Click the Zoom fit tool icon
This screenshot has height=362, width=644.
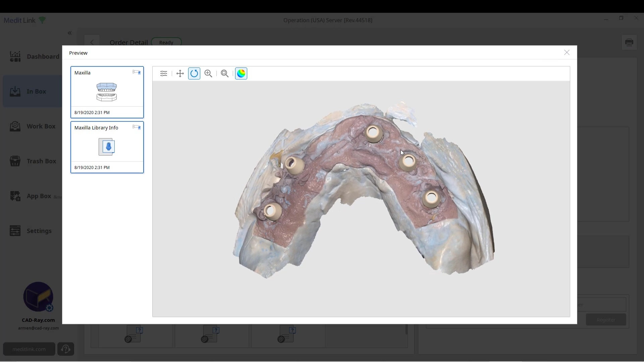(225, 73)
